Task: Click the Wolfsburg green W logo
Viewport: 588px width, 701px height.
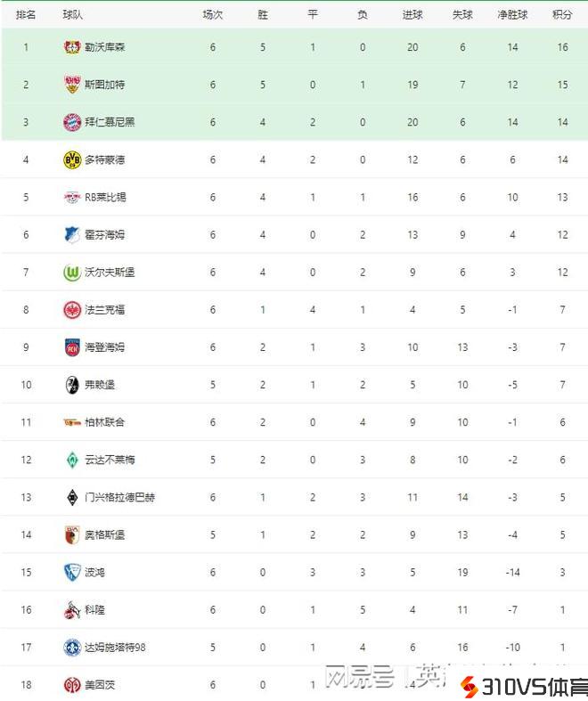Action: pyautogui.click(x=72, y=273)
